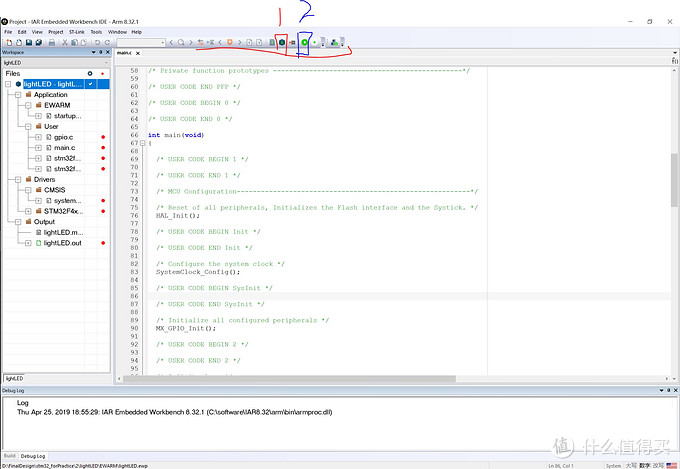Image resolution: width=680 pixels, height=469 pixels.
Task: Open the Debug Log panel menu arrow
Action: 661,390
